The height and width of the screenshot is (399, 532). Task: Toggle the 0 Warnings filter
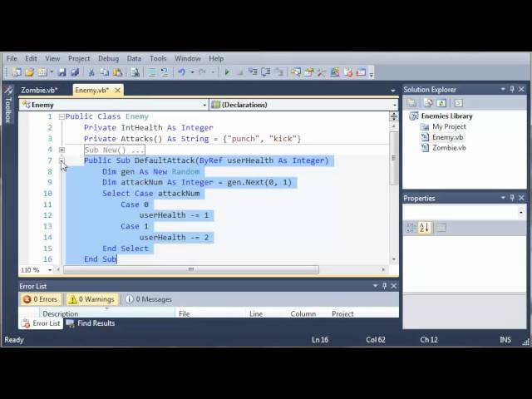[91, 299]
